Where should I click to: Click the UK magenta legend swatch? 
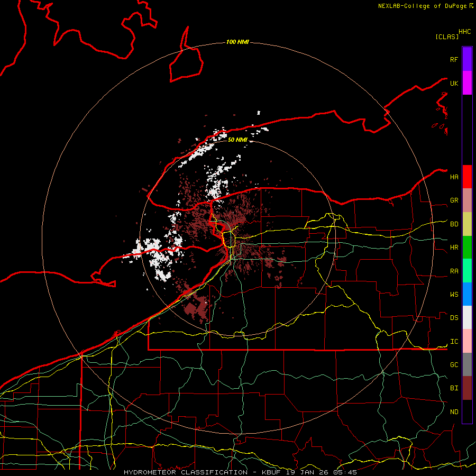coord(467,83)
